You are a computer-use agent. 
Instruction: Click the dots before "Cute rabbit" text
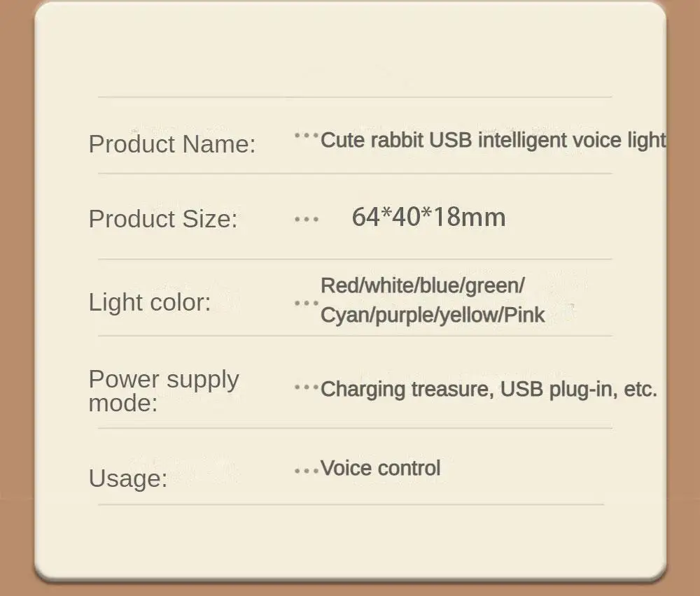tap(307, 136)
